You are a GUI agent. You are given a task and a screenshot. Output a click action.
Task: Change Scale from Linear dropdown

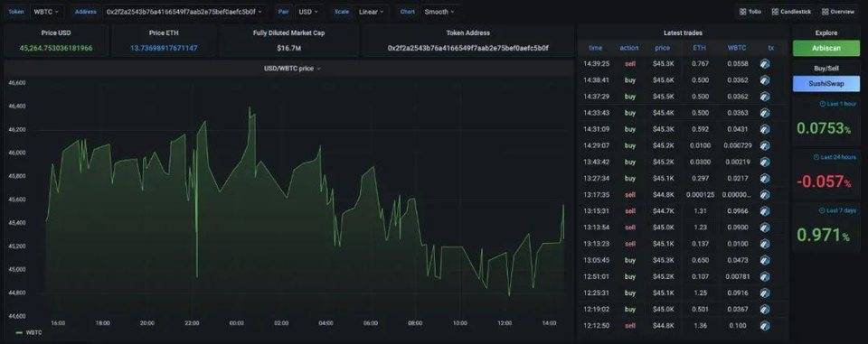point(371,12)
